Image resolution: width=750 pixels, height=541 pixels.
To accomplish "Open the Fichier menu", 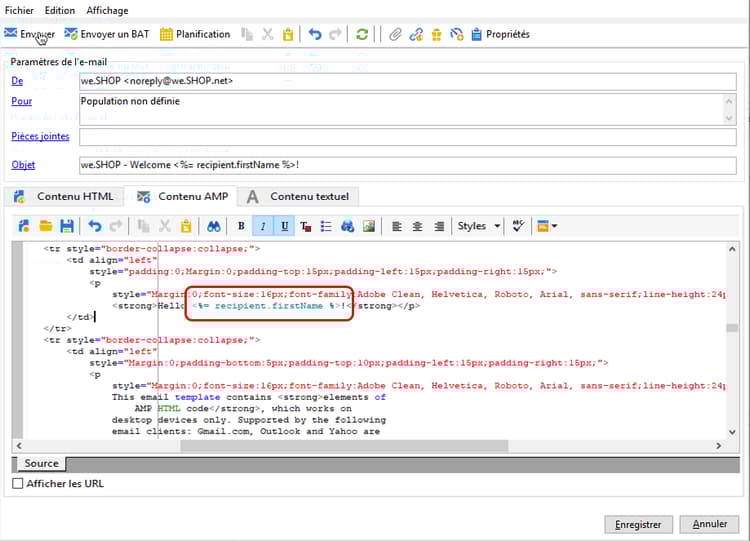I will pyautogui.click(x=19, y=10).
